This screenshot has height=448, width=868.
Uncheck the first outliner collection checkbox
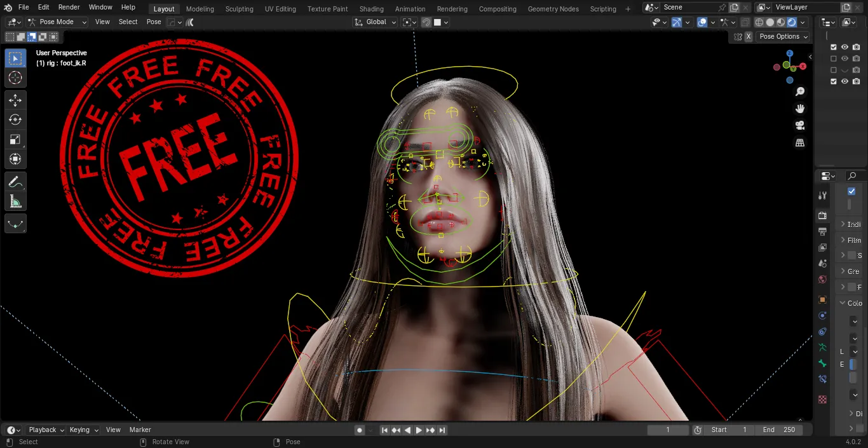pyautogui.click(x=834, y=47)
